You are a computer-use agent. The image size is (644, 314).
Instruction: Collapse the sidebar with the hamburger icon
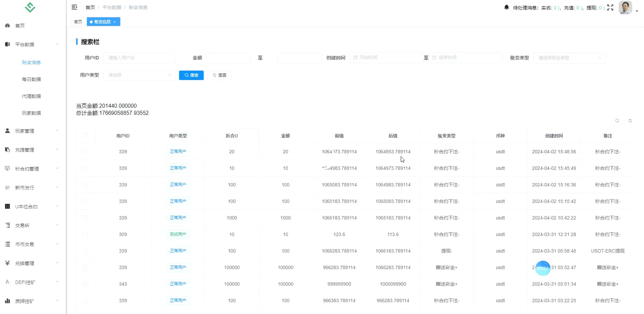pyautogui.click(x=74, y=7)
